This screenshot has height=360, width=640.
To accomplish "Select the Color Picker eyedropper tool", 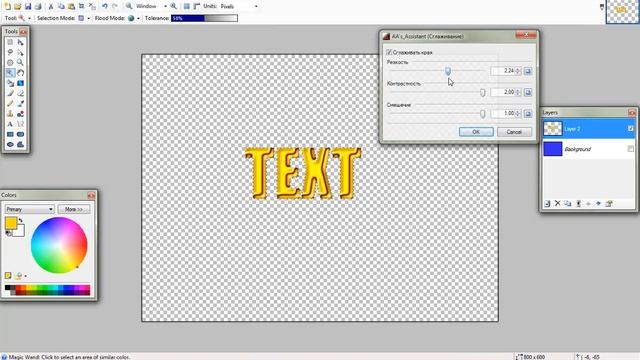I will coord(20,103).
